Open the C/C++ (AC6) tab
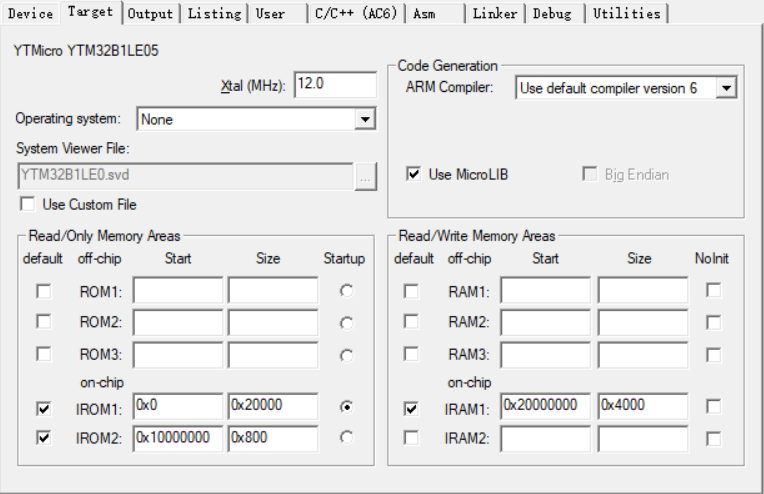The height and width of the screenshot is (494, 764). pyautogui.click(x=354, y=13)
